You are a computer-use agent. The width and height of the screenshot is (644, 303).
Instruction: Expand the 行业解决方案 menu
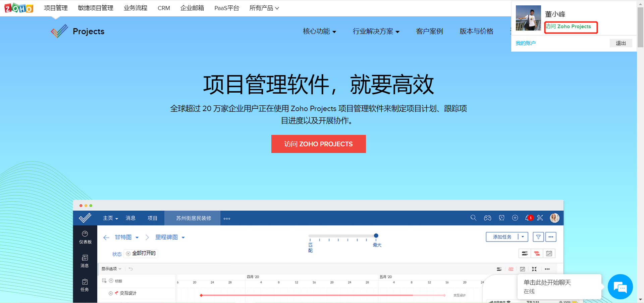(x=376, y=31)
